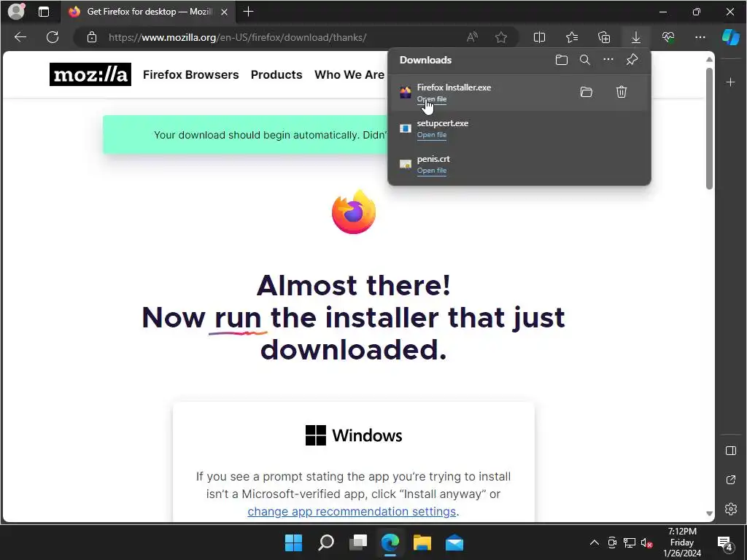Image resolution: width=747 pixels, height=560 pixels.
Task: Close the Get Firefox for desktop tab
Action: (x=225, y=12)
